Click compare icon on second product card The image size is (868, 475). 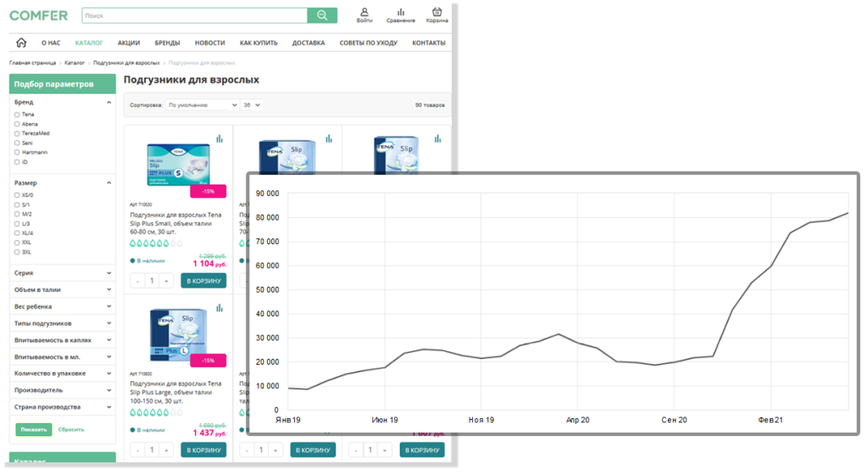coord(329,139)
